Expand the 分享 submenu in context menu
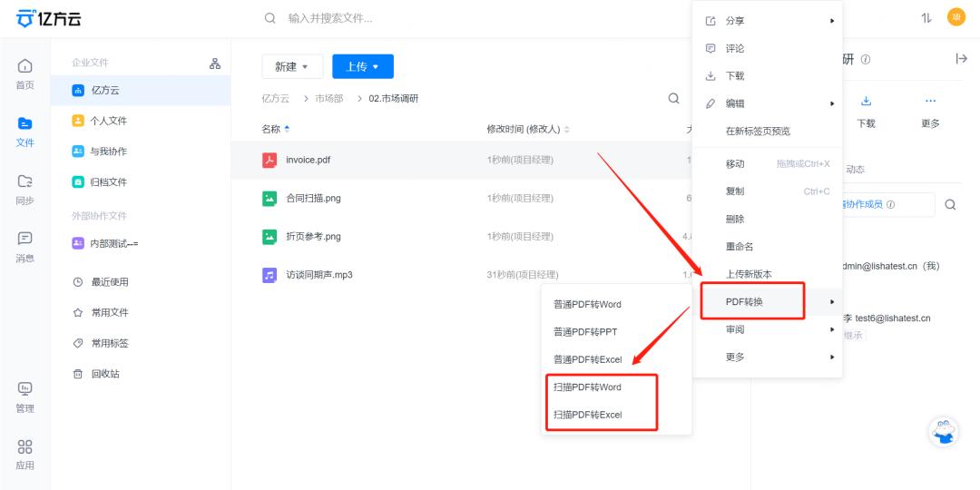980x490 pixels. [x=832, y=21]
